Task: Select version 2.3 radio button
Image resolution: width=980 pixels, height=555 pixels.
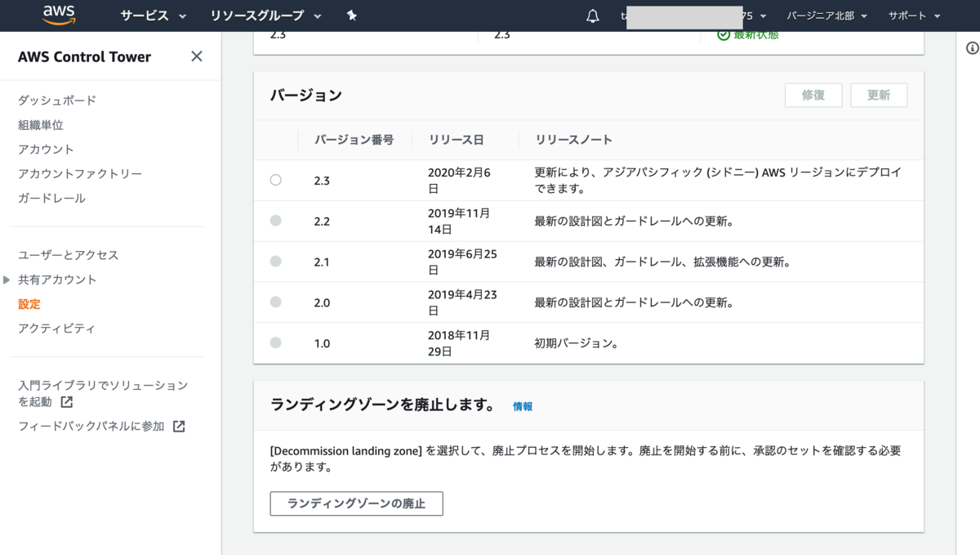Action: [275, 180]
